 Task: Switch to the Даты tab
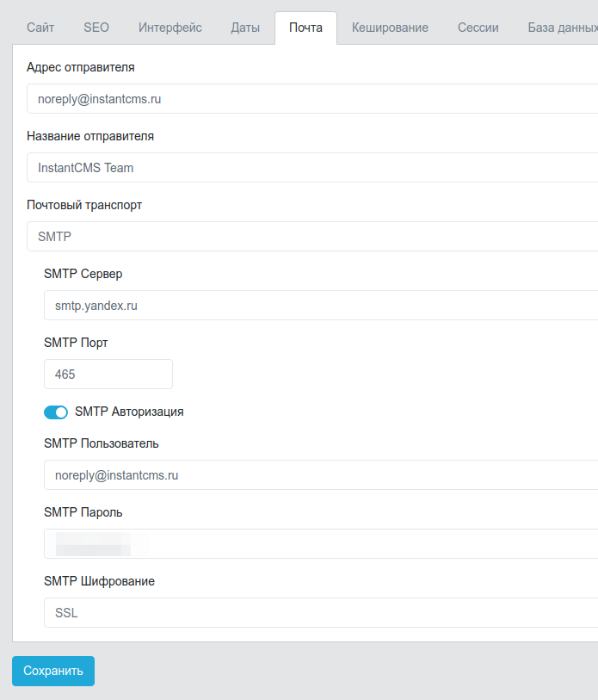coord(244,27)
